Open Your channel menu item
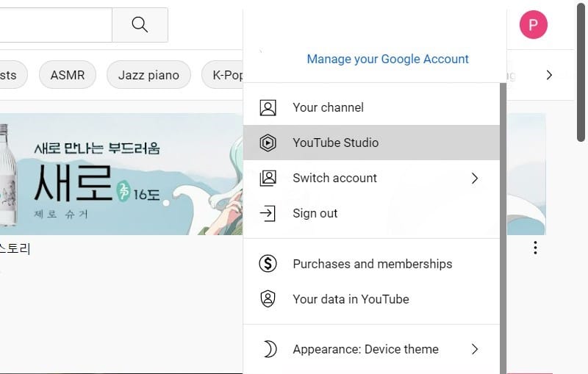This screenshot has width=588, height=374. 371,107
